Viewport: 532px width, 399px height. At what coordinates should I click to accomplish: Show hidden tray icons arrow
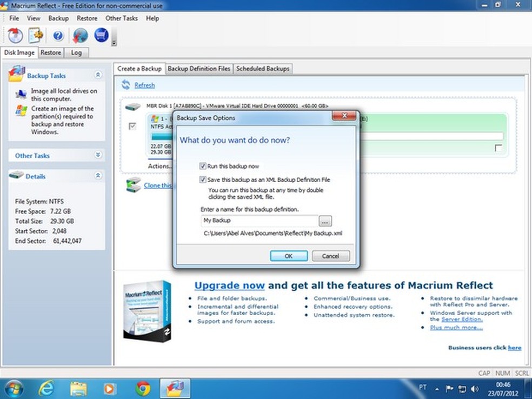[437, 389]
